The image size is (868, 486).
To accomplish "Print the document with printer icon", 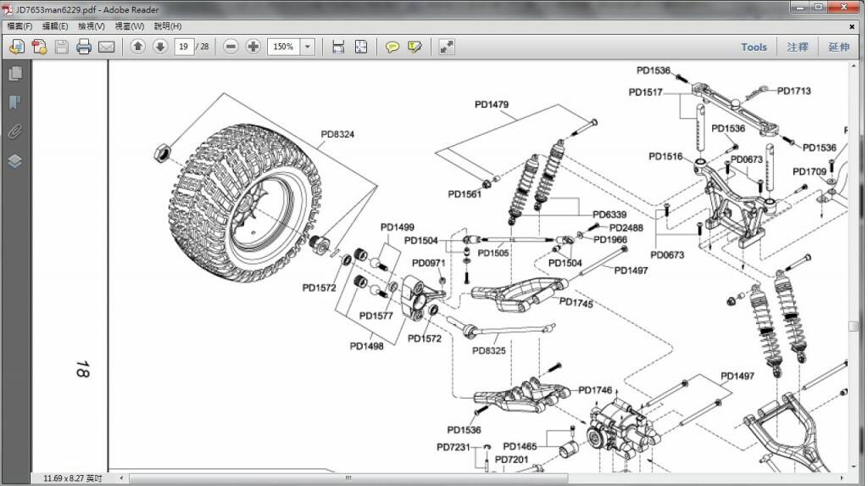I will [x=84, y=47].
